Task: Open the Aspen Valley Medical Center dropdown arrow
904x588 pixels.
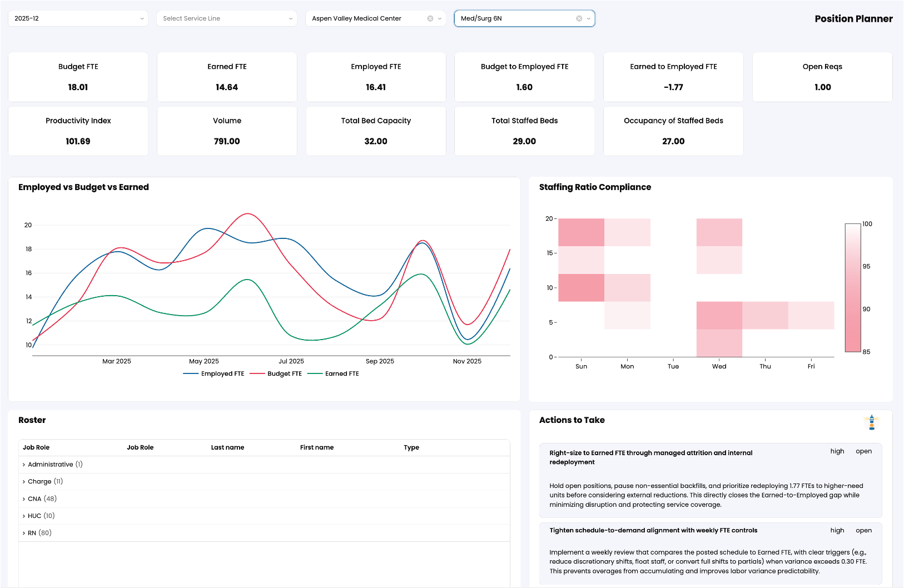Action: click(440, 18)
